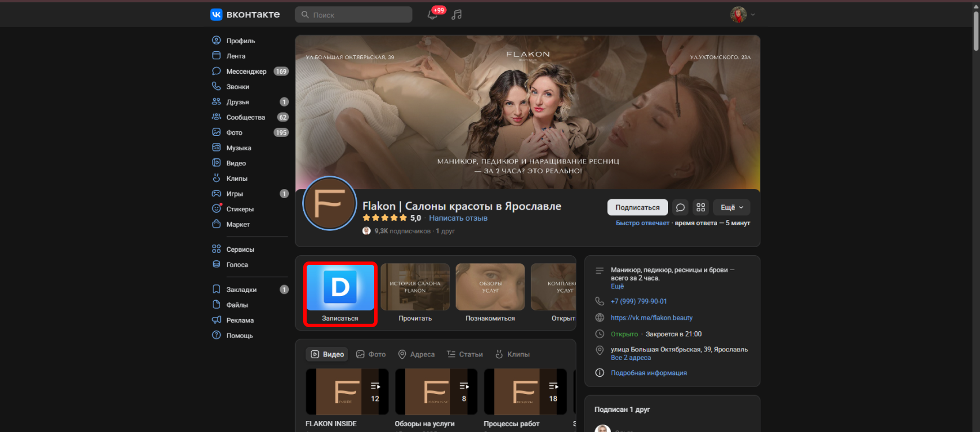Select the Статьи tab
Viewport: 980px width, 432px height.
465,354
